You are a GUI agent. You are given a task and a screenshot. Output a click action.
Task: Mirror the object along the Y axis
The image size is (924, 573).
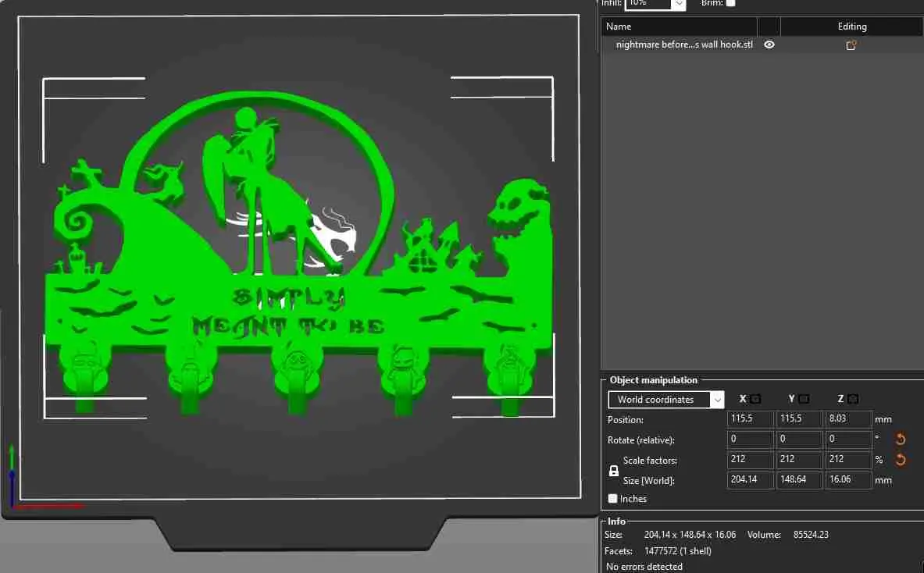[804, 399]
